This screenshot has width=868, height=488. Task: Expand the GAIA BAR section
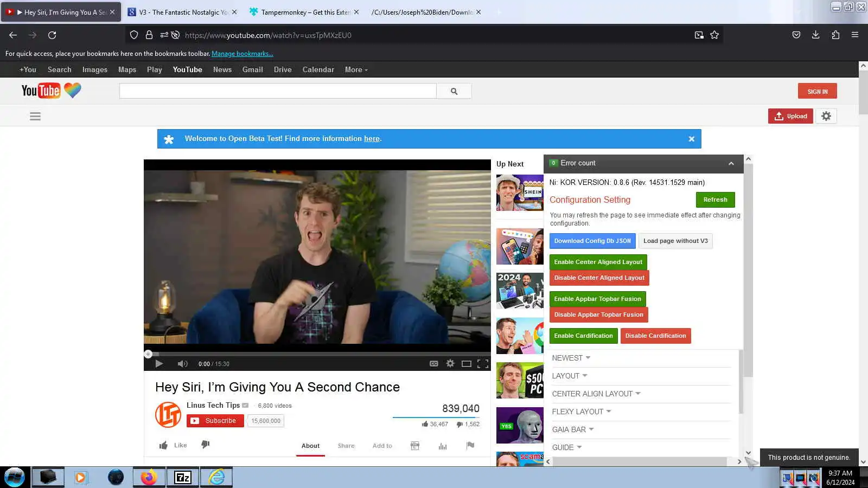click(573, 429)
